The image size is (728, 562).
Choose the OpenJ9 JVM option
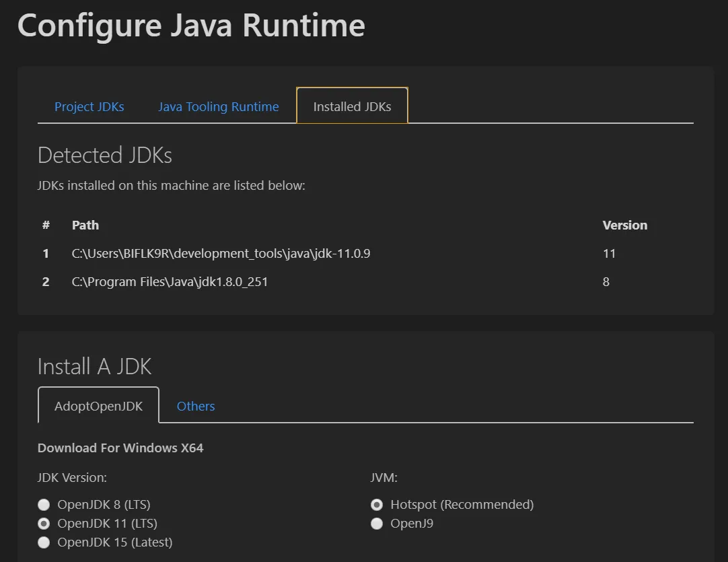click(x=377, y=524)
